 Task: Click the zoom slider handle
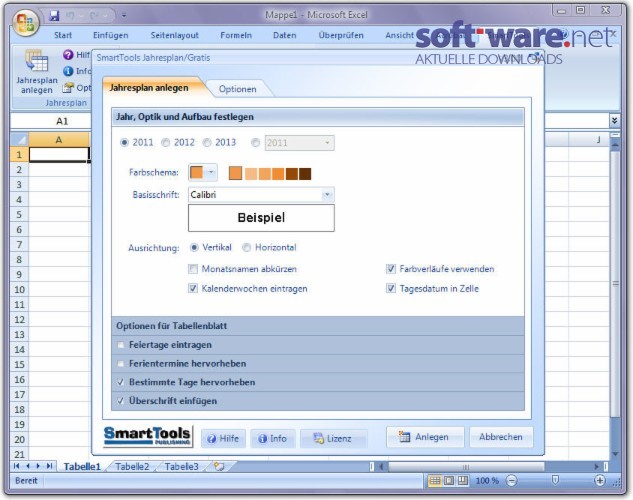pyautogui.click(x=555, y=480)
